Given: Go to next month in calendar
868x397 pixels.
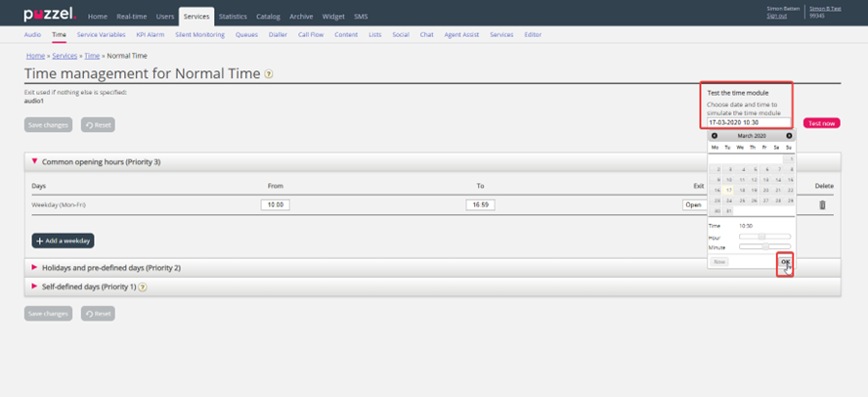Looking at the screenshot, I should click(x=789, y=136).
